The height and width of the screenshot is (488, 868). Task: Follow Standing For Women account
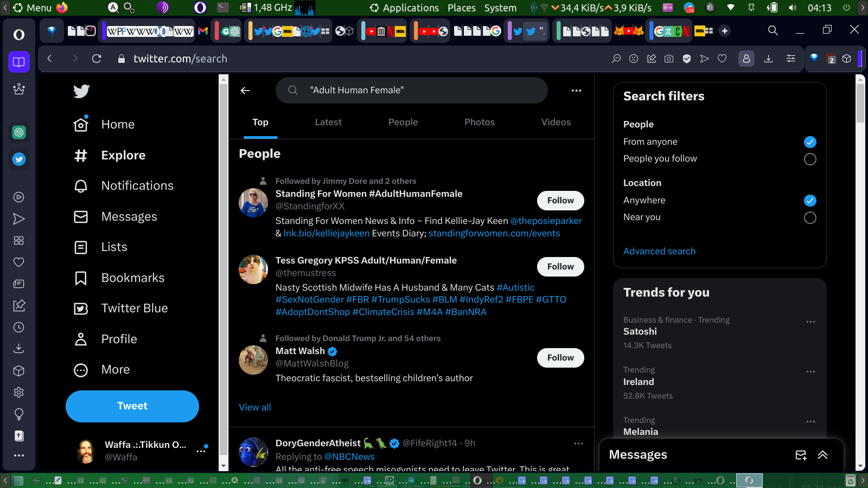(x=560, y=201)
